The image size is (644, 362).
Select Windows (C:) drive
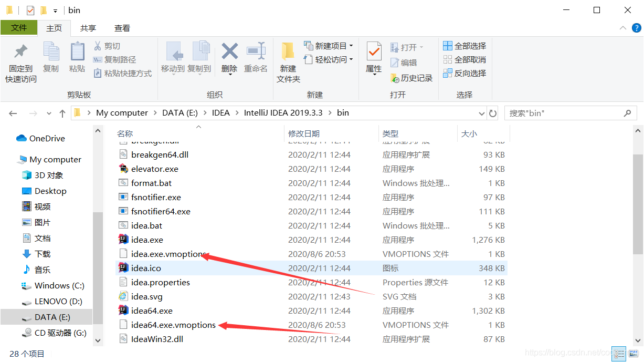point(53,286)
